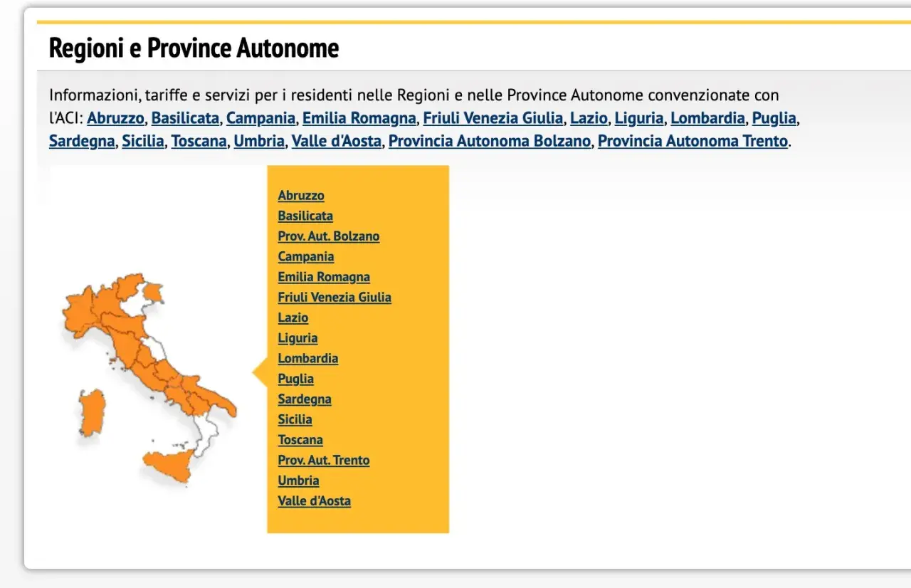Open Abruzzo link in intro paragraph
This screenshot has width=911, height=588.
115,117
